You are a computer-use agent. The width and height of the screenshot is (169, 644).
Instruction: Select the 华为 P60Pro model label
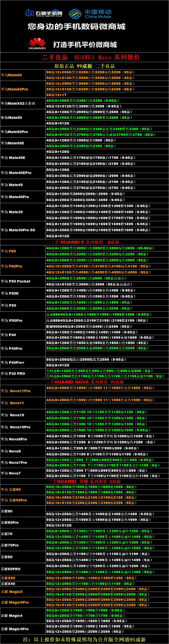[12, 266]
